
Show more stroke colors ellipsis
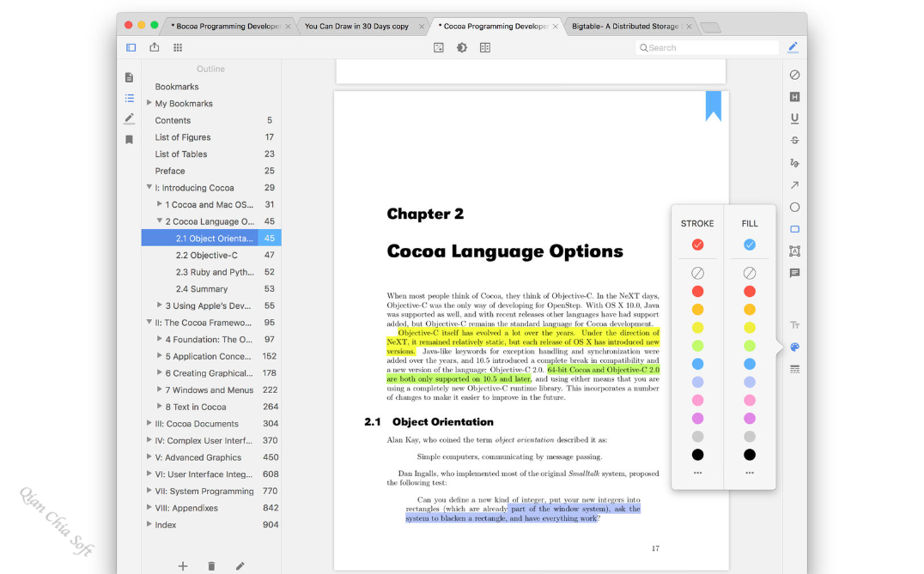tap(697, 473)
